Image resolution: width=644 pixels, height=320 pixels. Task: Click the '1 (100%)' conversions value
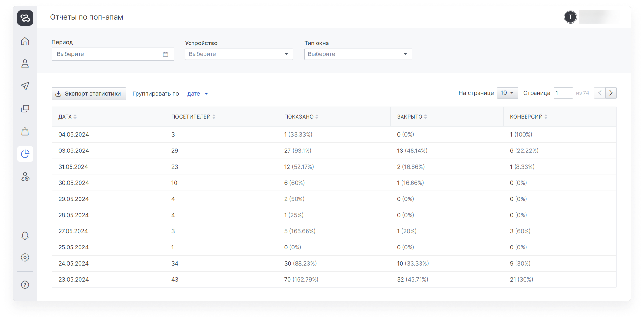tap(521, 134)
